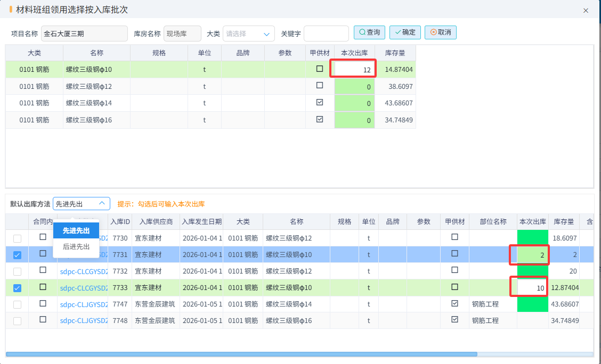The height and width of the screenshot is (364, 601).
Task: Edit 本次出库 value 10 for ID 7733
Action: point(531,288)
